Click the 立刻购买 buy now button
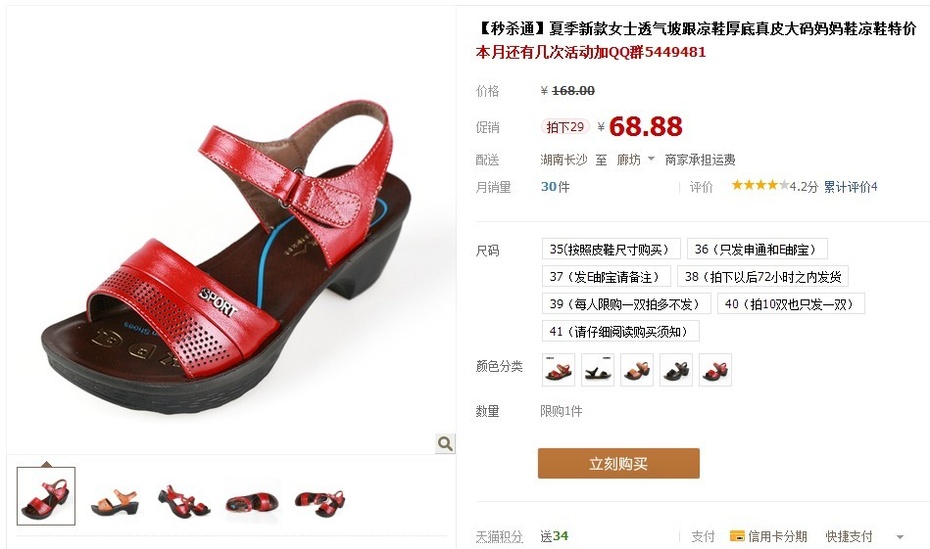This screenshot has height=549, width=930. pos(619,463)
